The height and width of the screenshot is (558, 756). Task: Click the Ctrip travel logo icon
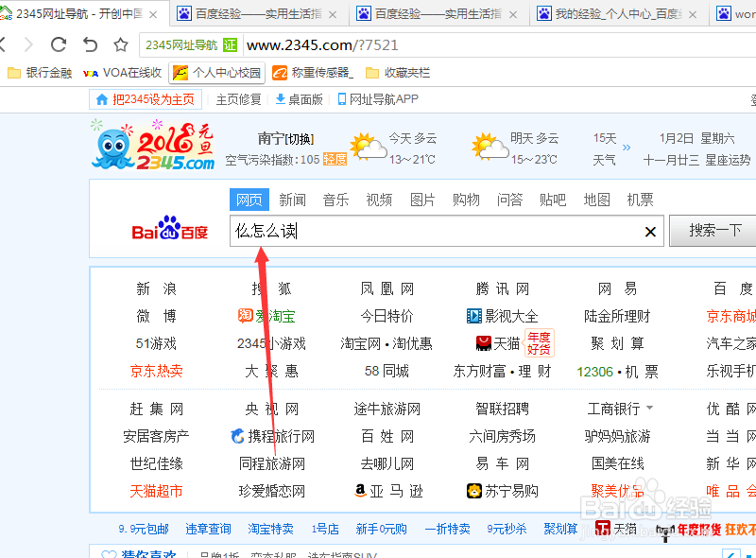pos(237,436)
